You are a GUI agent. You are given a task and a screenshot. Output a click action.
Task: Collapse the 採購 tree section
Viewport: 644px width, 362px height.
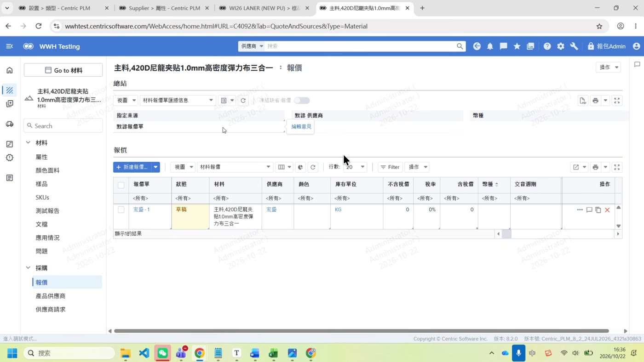(28, 268)
